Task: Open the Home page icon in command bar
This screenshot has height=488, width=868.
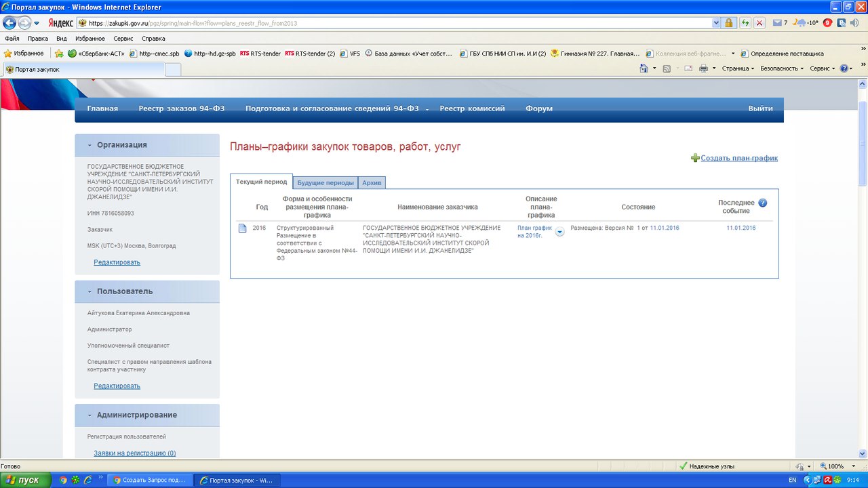Action: pyautogui.click(x=644, y=68)
